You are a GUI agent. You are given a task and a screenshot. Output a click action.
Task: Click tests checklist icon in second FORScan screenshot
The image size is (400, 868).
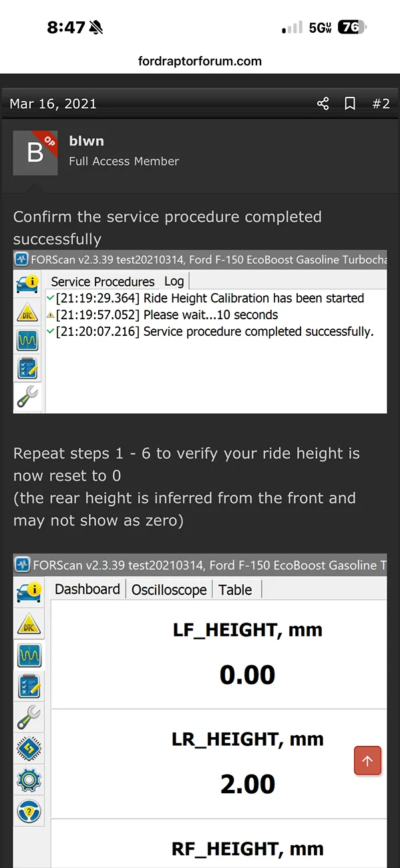pos(29,686)
